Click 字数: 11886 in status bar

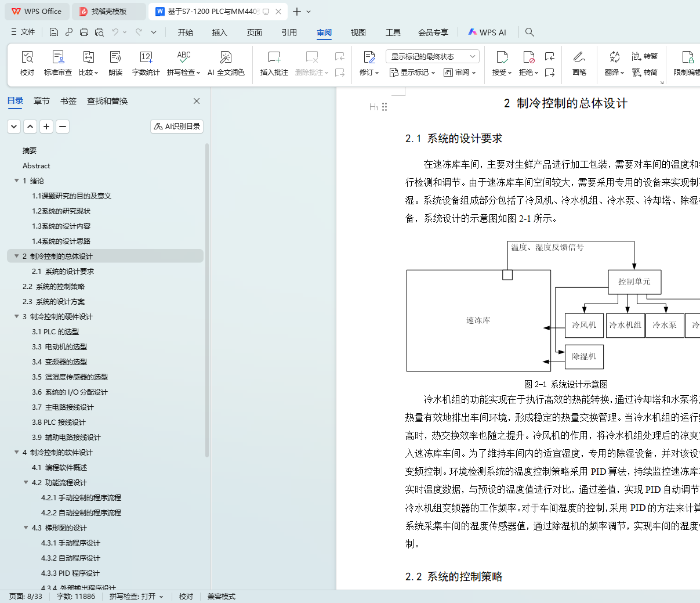click(x=76, y=597)
